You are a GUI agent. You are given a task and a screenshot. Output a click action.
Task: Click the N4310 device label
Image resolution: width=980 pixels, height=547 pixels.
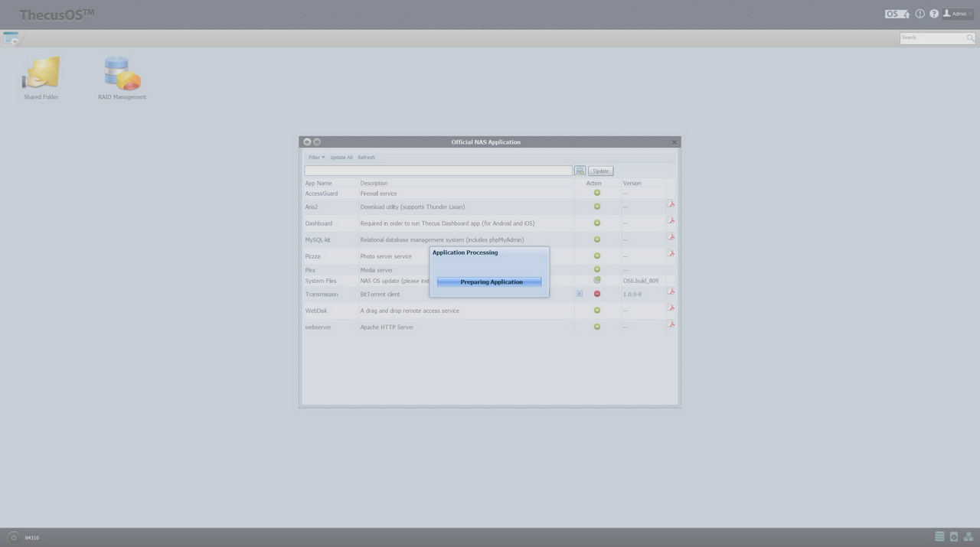(31, 538)
